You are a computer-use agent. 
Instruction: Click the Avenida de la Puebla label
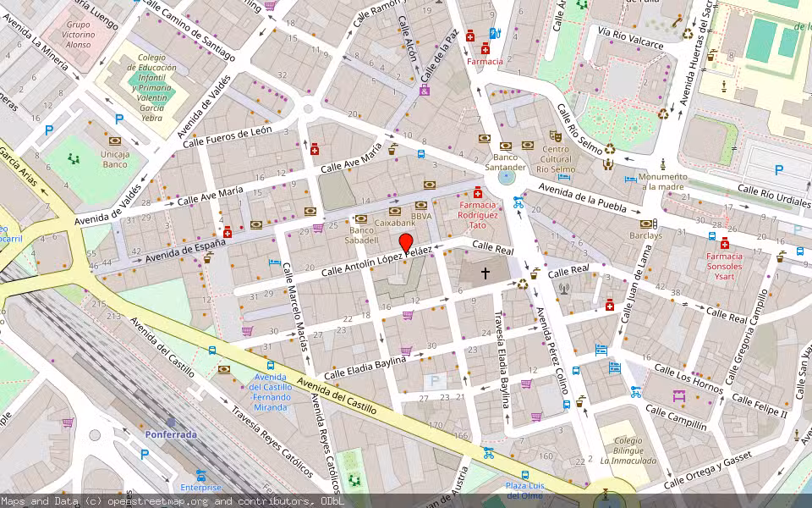coord(583,198)
